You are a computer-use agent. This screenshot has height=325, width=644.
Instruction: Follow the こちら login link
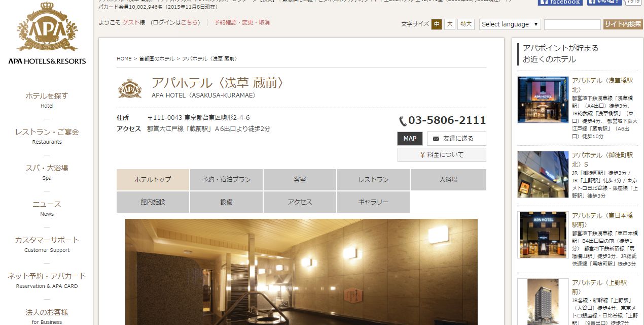tap(190, 22)
